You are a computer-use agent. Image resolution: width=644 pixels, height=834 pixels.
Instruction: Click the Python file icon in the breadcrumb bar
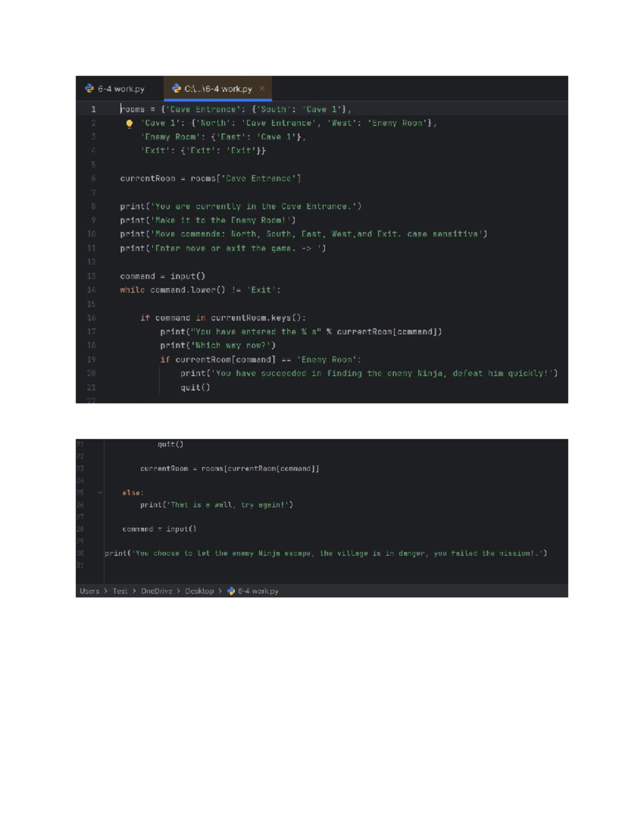pos(231,591)
